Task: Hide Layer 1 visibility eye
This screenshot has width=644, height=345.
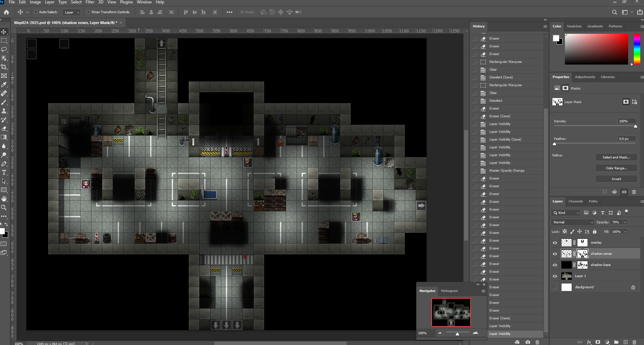Action: point(555,276)
